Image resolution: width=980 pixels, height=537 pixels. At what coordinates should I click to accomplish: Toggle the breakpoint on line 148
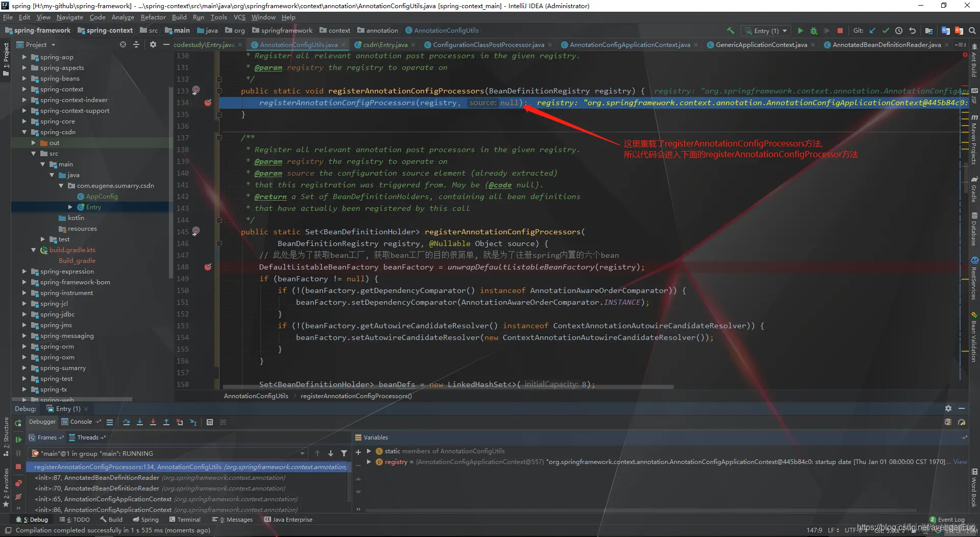point(208,267)
